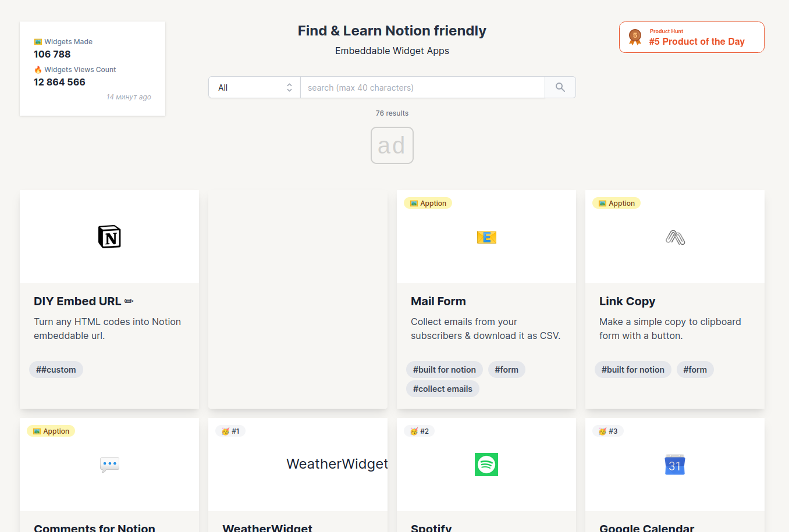Screen dimensions: 789x532
Task: Click the Apption badge on Comments card
Action: click(51, 431)
